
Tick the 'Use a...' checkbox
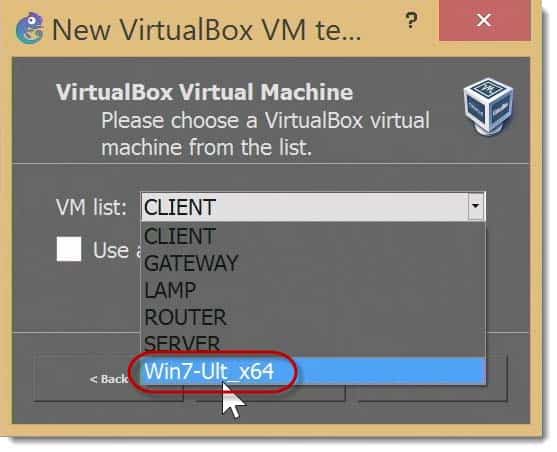[69, 249]
